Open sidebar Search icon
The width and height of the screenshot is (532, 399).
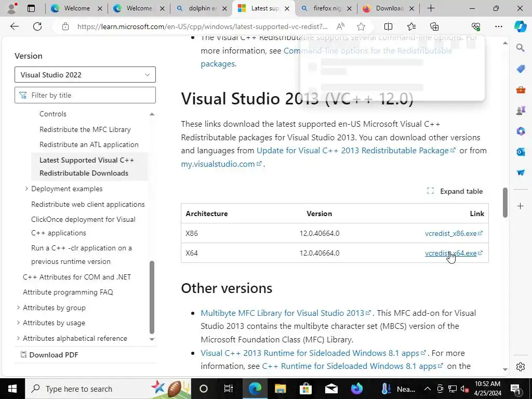tap(521, 48)
